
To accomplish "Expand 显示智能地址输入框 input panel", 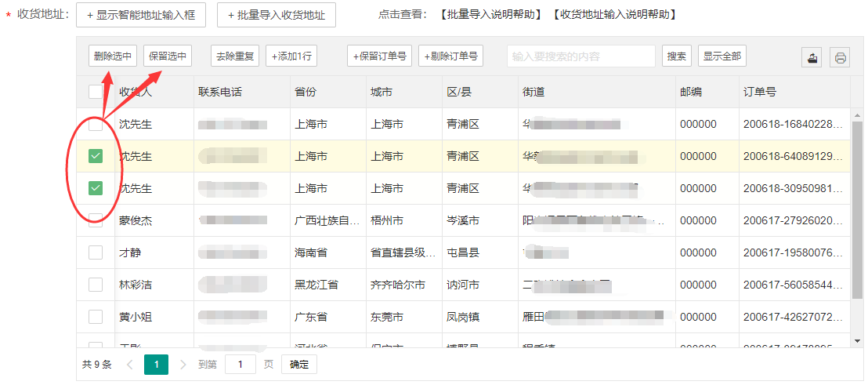I will (140, 15).
